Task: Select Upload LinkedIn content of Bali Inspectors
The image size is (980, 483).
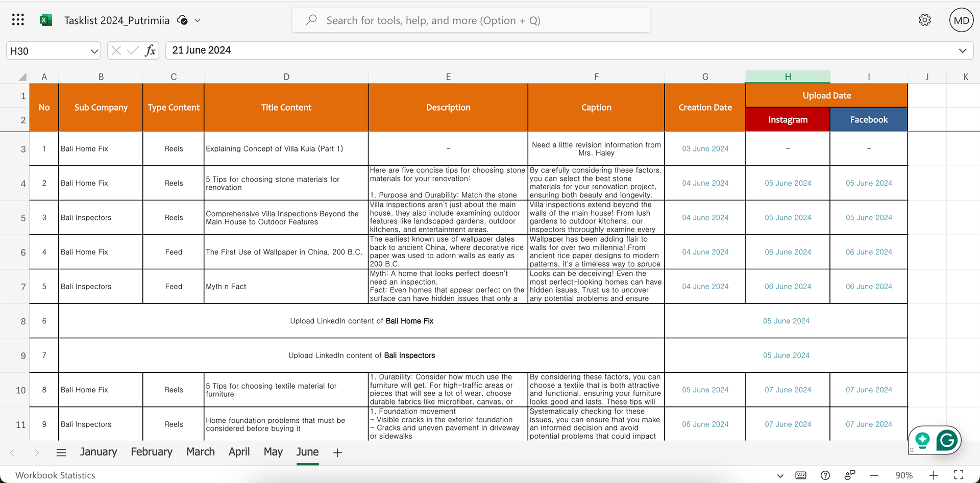Action: [361, 355]
